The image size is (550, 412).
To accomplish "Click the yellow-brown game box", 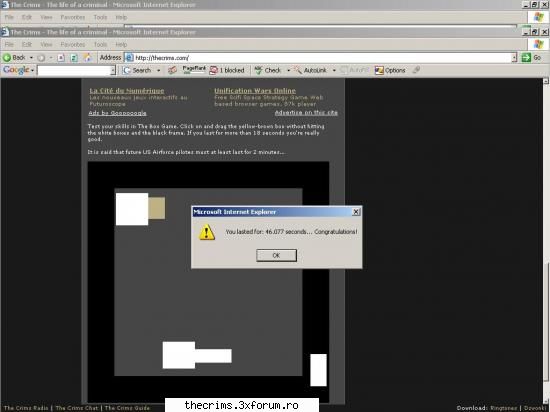I will click(156, 208).
